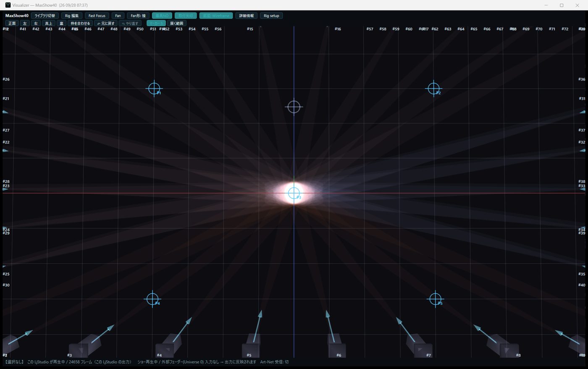Screen dimensions: 588x369
Task: Switch to the 左 left view
Action: point(25,23)
